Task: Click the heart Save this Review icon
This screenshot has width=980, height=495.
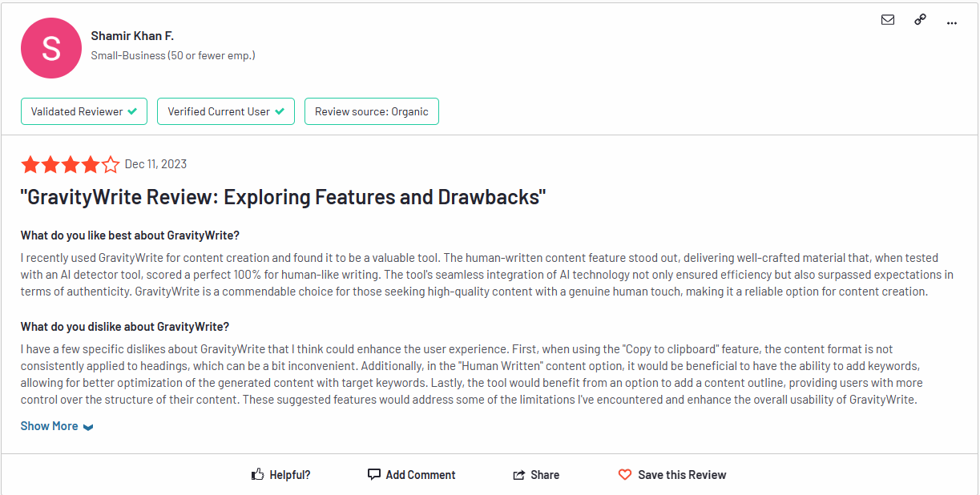Action: (625, 475)
